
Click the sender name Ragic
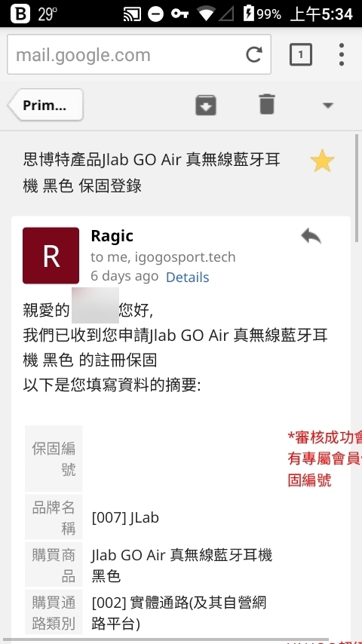[112, 236]
